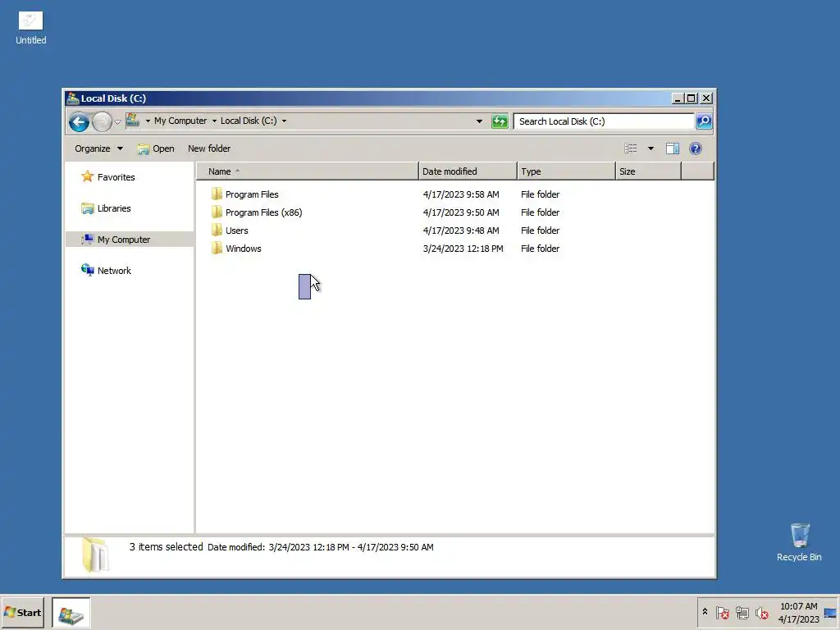Change your view using the view icon
840x630 pixels.
pyautogui.click(x=631, y=148)
